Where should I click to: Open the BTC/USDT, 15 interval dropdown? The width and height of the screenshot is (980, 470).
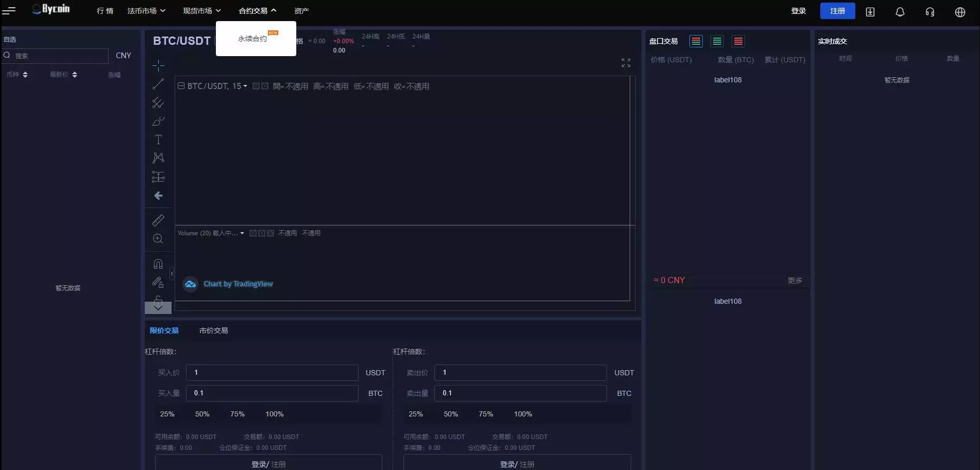[x=245, y=86]
